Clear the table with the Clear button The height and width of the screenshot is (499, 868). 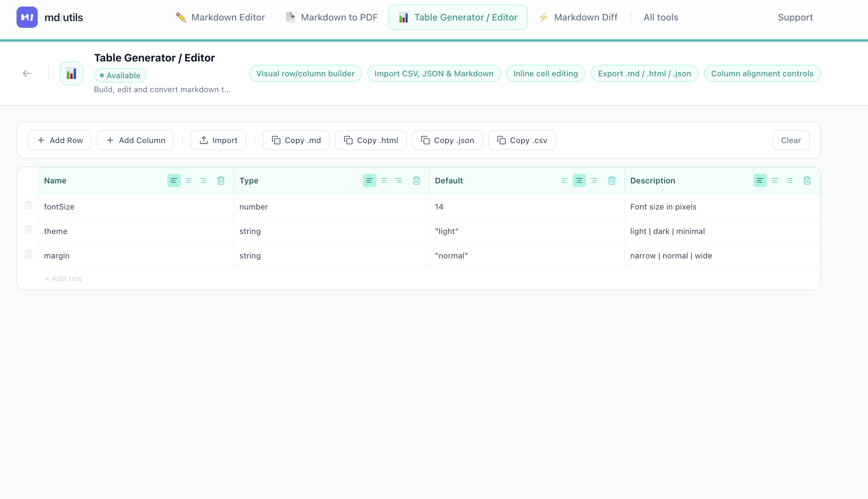tap(791, 140)
